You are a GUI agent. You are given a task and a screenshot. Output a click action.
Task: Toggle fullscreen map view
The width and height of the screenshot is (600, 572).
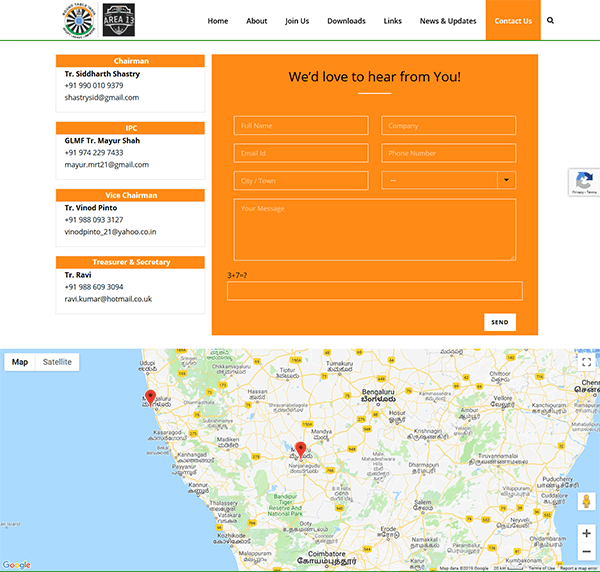587,362
